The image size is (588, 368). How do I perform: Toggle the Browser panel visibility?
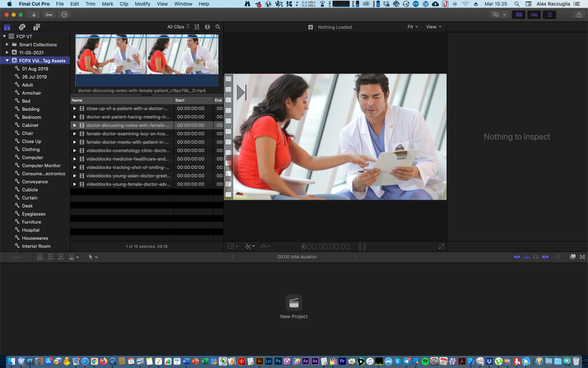coord(519,15)
